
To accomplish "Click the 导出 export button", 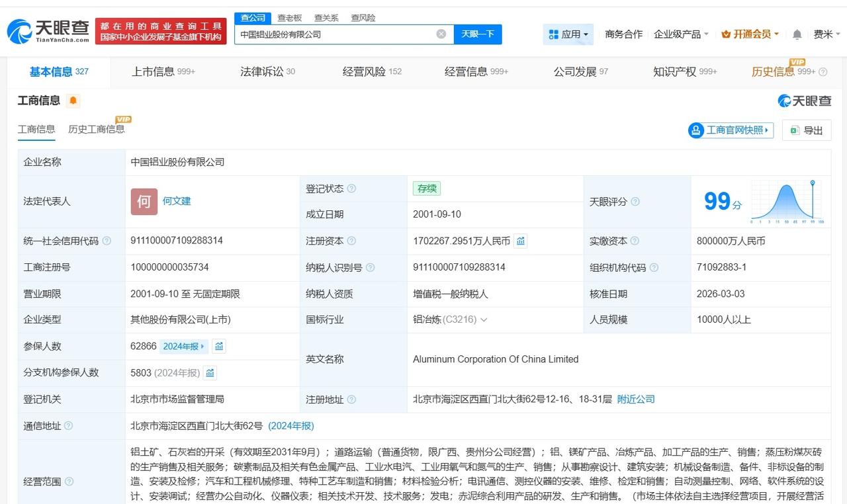I will click(807, 130).
